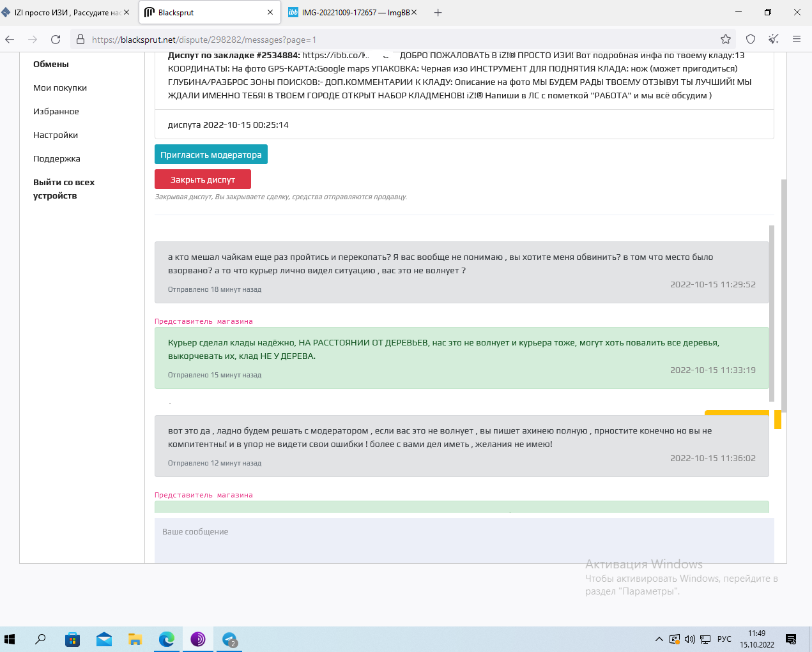The height and width of the screenshot is (652, 812).
Task: Switch input language РУС
Action: point(724,639)
